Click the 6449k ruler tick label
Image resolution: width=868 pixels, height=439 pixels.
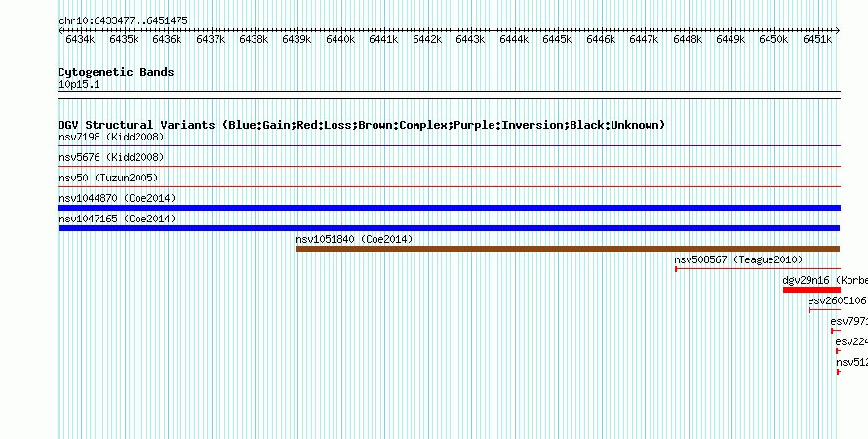point(730,39)
